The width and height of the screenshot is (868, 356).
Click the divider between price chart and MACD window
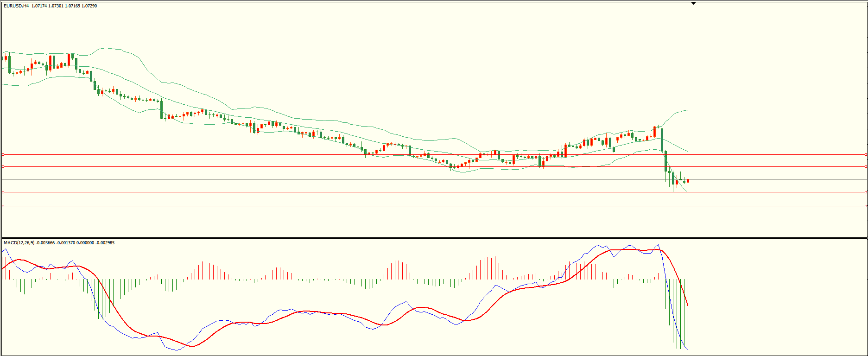[x=434, y=238]
